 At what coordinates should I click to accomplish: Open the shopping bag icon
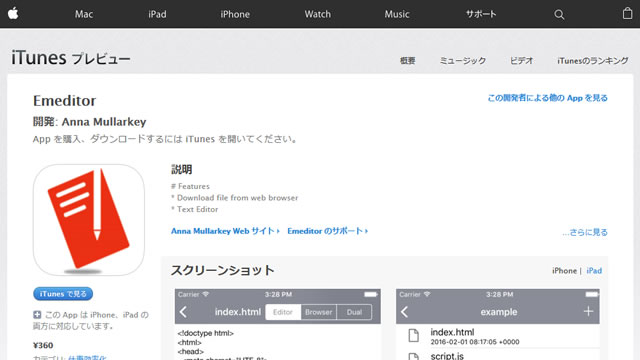point(627,13)
